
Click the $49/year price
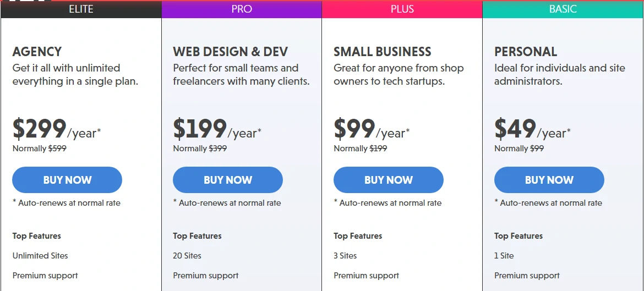pyautogui.click(x=532, y=129)
